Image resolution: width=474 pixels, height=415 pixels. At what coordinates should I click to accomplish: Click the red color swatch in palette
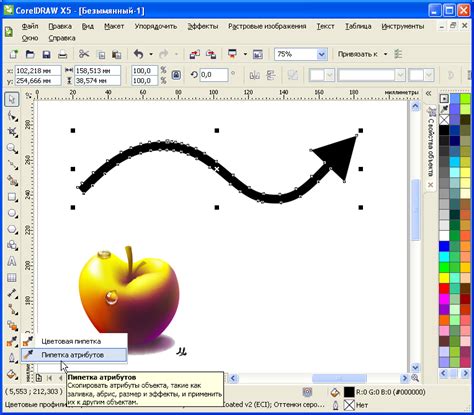(x=444, y=288)
